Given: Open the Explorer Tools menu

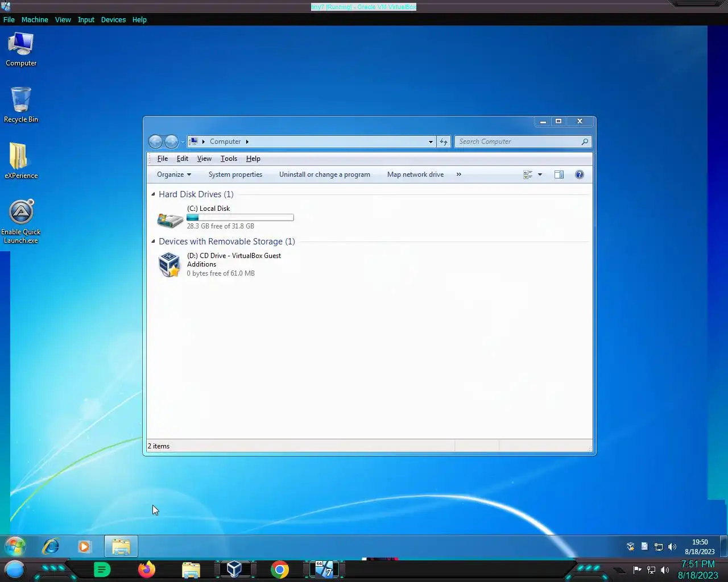Looking at the screenshot, I should tap(229, 159).
